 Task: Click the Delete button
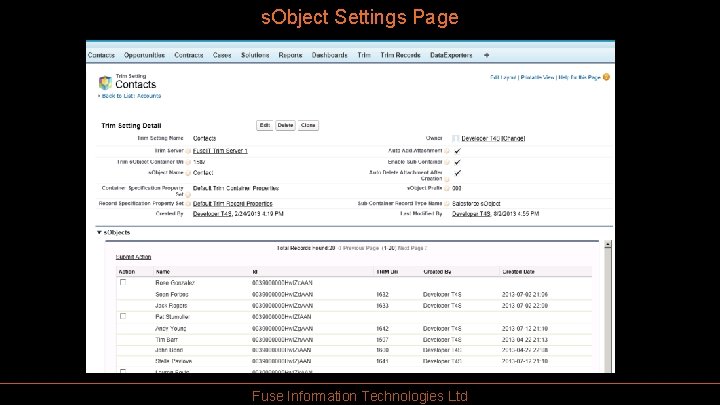click(285, 125)
